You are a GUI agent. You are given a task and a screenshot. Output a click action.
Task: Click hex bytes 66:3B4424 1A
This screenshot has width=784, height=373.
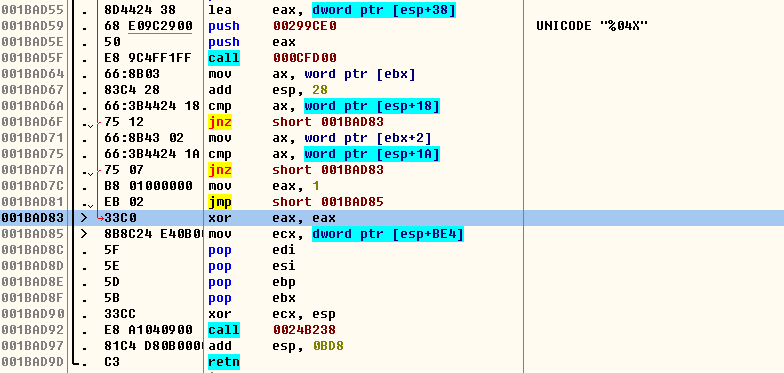click(152, 154)
